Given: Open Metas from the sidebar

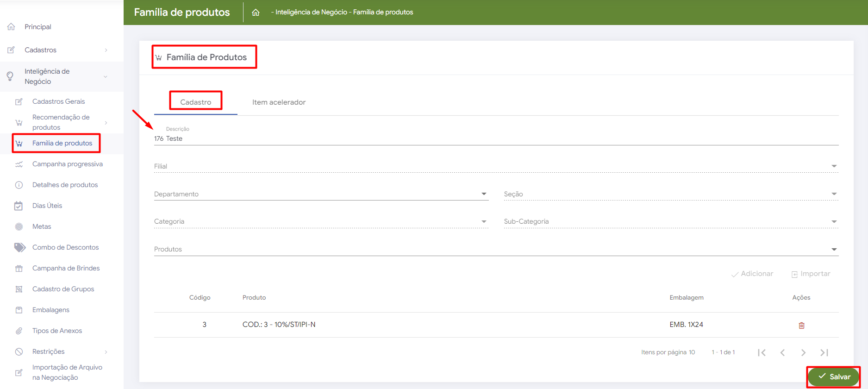Looking at the screenshot, I should [42, 226].
